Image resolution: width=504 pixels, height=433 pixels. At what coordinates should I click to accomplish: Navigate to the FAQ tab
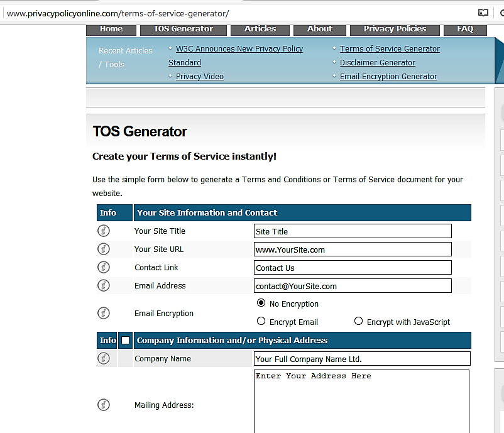coord(464,28)
